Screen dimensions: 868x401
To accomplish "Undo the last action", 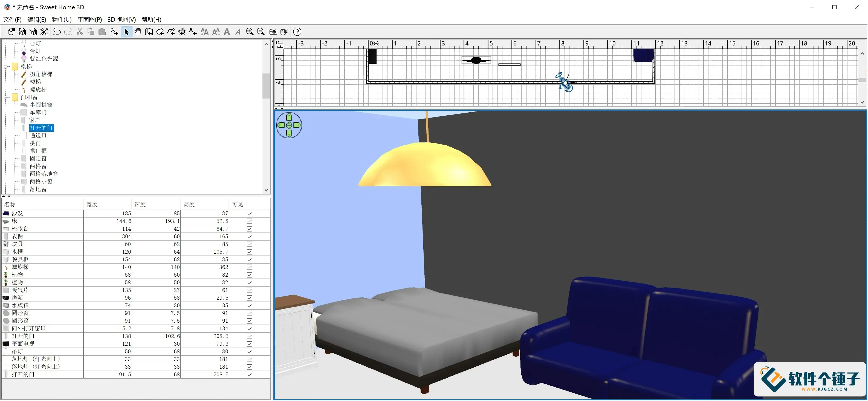I will pos(57,32).
